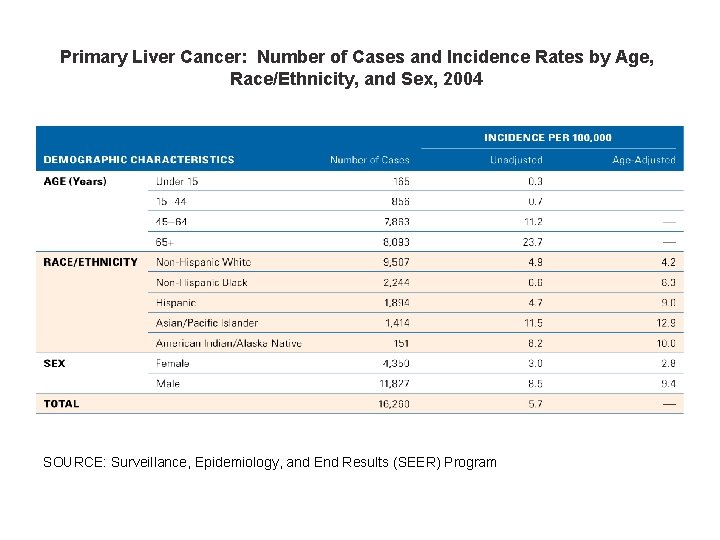This screenshot has width=720, height=540.
Task: Click the cases value '2,244' for Non-Hispanic Black
Action: tap(396, 282)
